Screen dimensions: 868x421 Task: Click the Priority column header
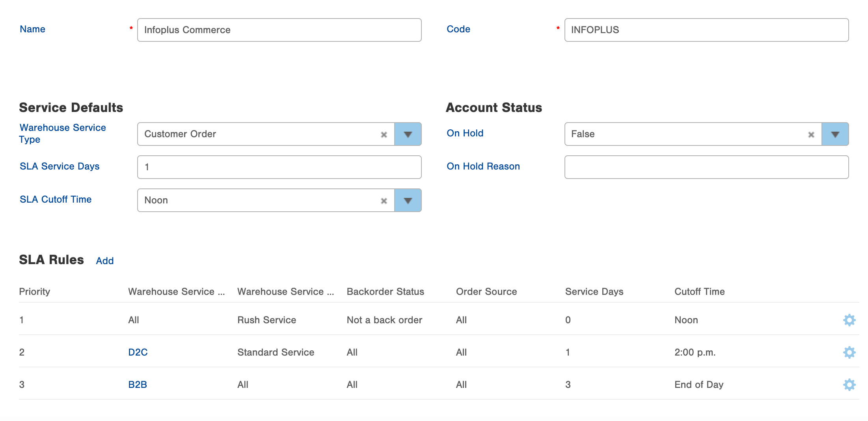35,292
